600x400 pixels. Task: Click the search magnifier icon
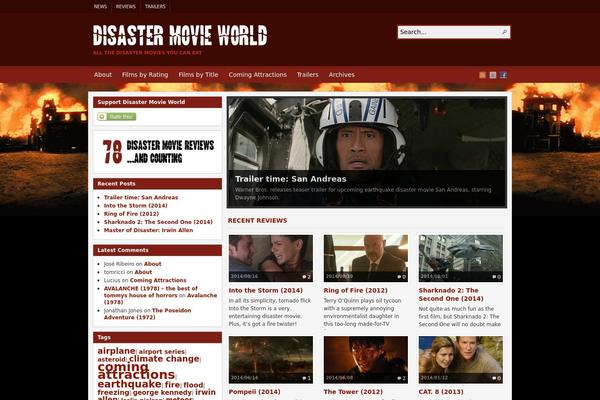pyautogui.click(x=504, y=32)
